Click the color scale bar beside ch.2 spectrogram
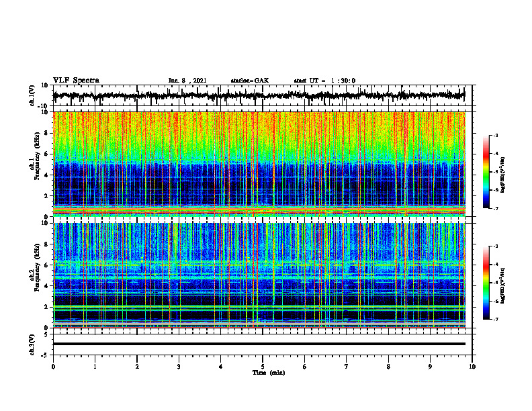The image size is (532, 411). click(486, 283)
